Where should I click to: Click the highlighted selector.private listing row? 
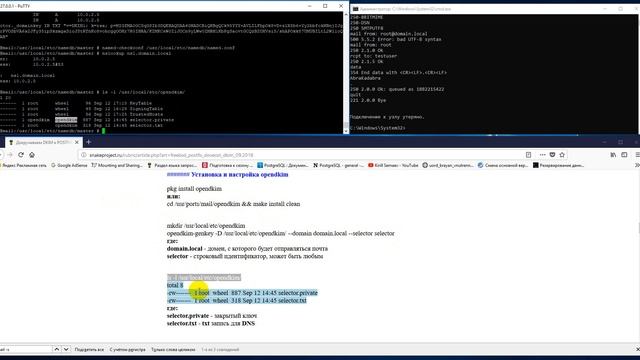242,293
